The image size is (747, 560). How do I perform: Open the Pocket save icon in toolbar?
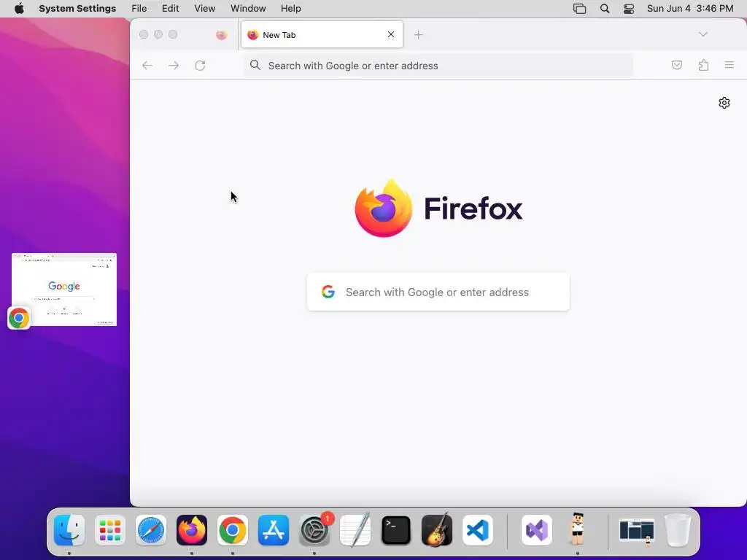(x=676, y=65)
